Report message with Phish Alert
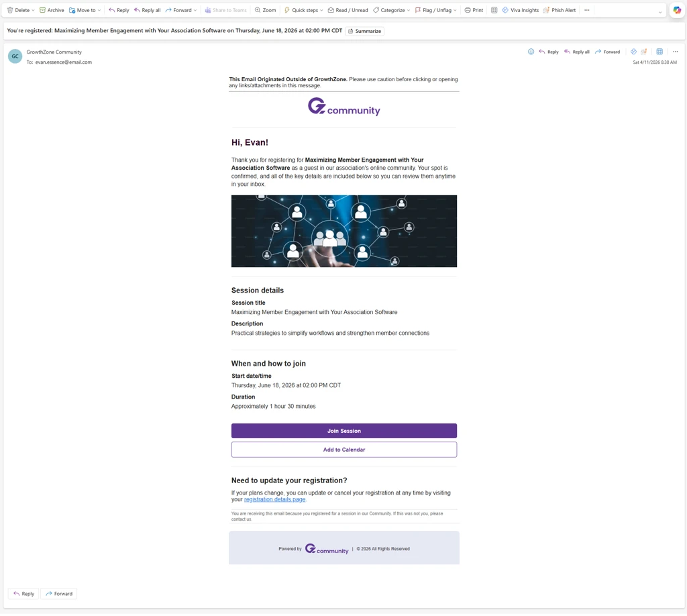The width and height of the screenshot is (687, 616). [x=559, y=10]
